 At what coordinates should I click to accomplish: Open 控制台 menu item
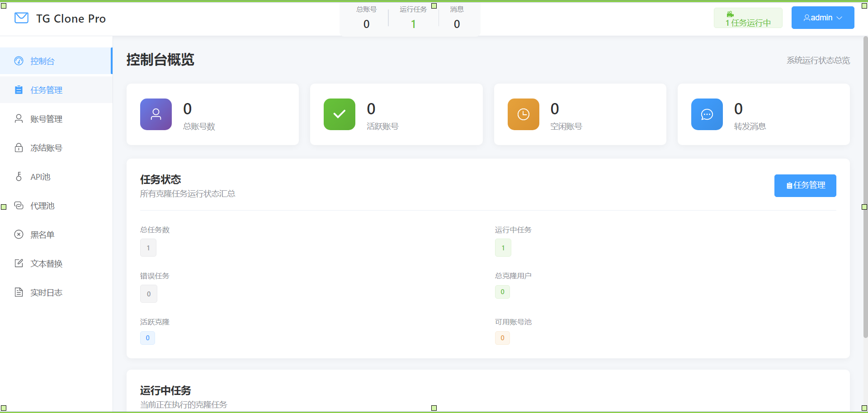[56, 61]
